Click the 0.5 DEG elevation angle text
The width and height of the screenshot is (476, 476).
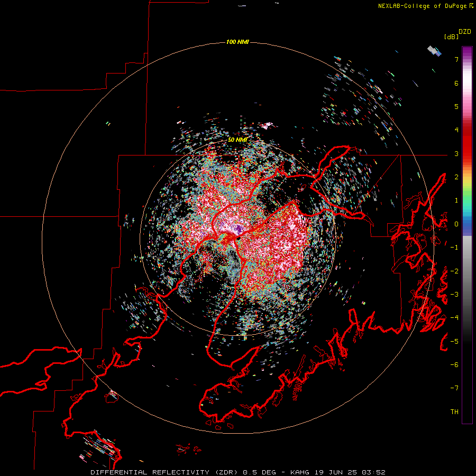pyautogui.click(x=260, y=472)
